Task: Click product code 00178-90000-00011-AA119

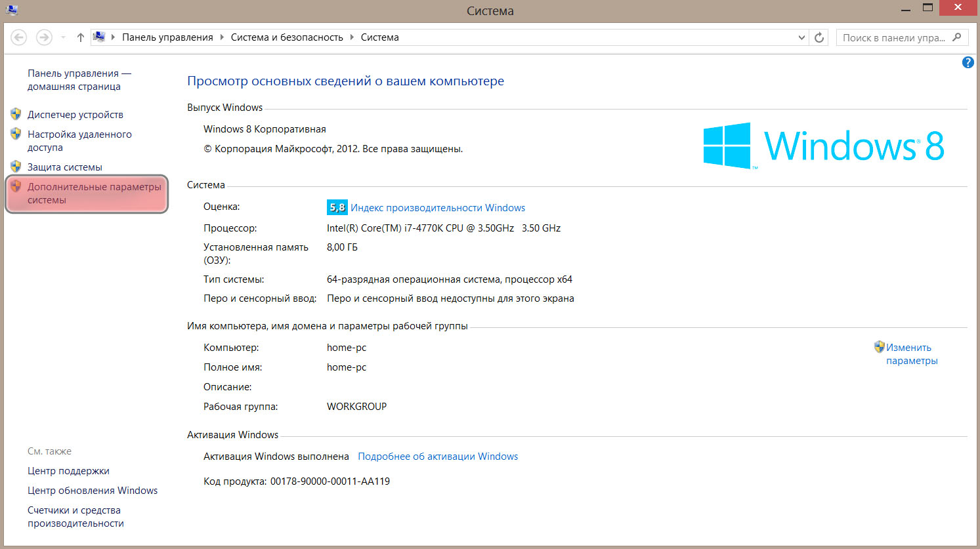Action: (x=330, y=481)
